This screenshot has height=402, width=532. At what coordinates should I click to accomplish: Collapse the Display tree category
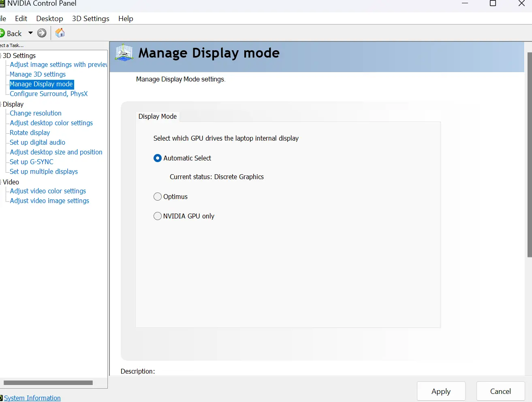(1, 104)
